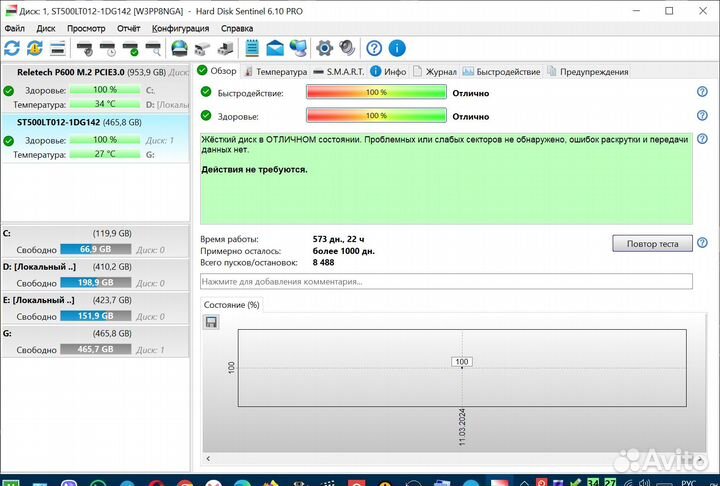720x486 pixels.
Task: Click the refresh disk data toolbar icon
Action: [12, 48]
